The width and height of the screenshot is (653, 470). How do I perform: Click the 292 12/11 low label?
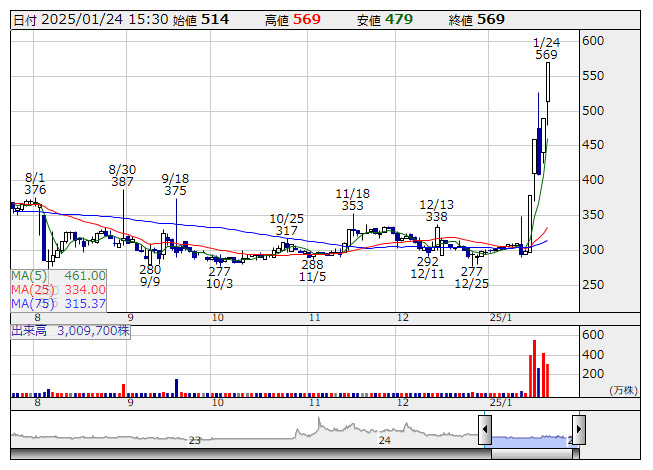(x=427, y=268)
